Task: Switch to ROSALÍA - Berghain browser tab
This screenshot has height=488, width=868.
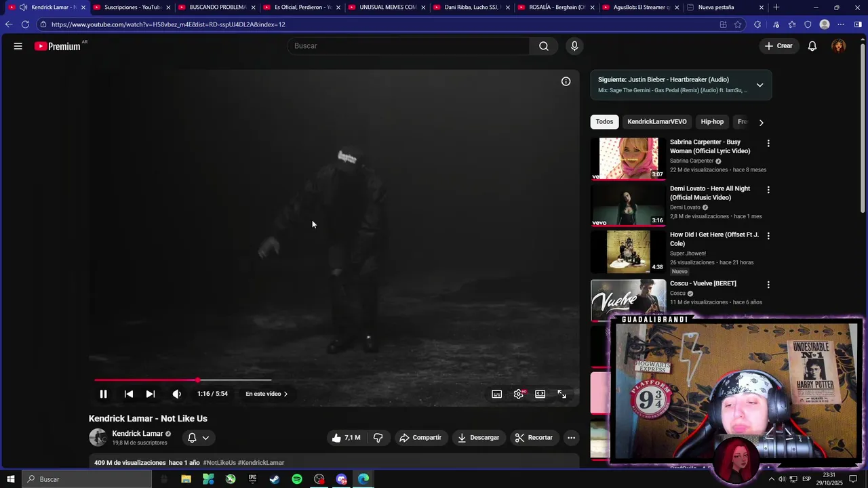Action: click(556, 7)
